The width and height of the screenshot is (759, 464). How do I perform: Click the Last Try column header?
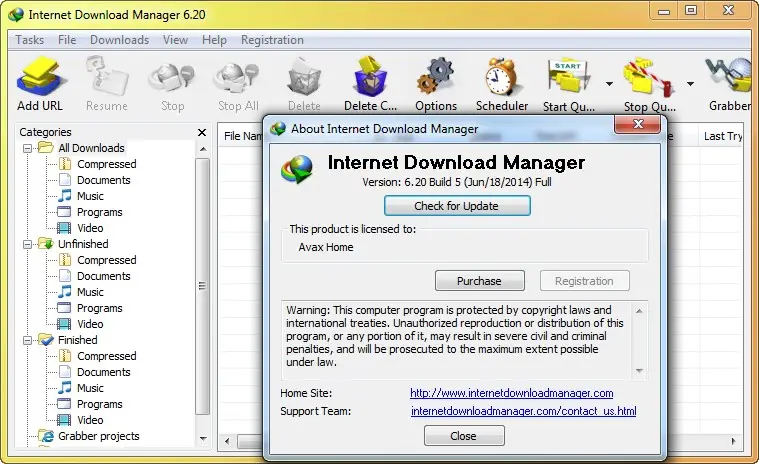tap(721, 136)
